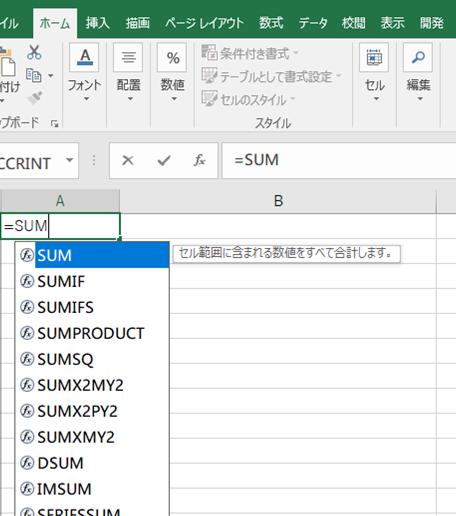Open テーブルとして書式設定 dropdown
Viewport: 456px width, 516px height.
pos(271,77)
